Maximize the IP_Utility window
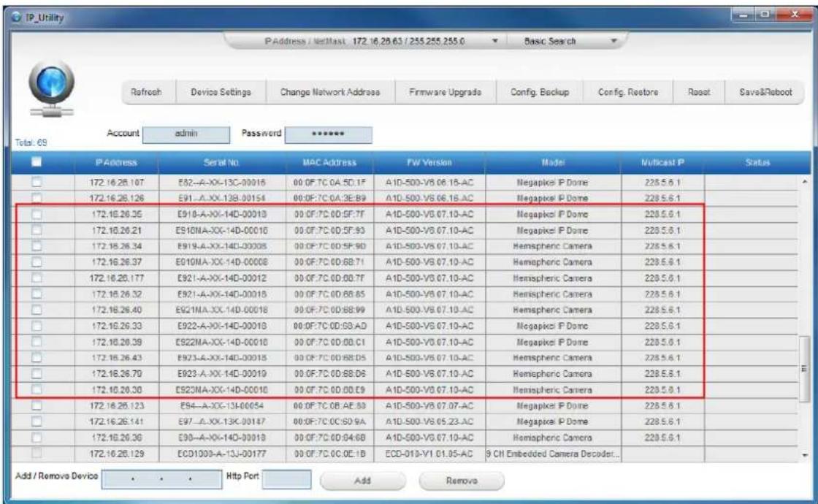Viewport: 818px width, 504px height. point(766,15)
